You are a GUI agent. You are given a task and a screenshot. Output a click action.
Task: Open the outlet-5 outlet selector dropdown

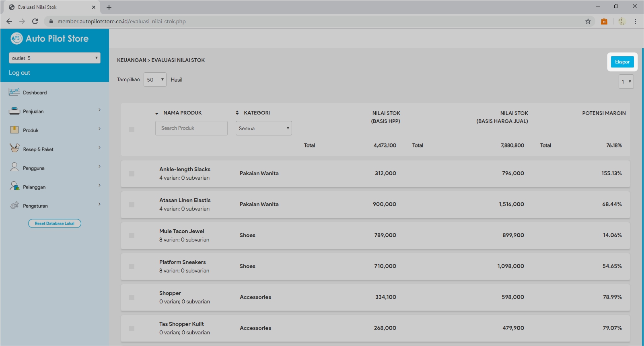coord(55,58)
